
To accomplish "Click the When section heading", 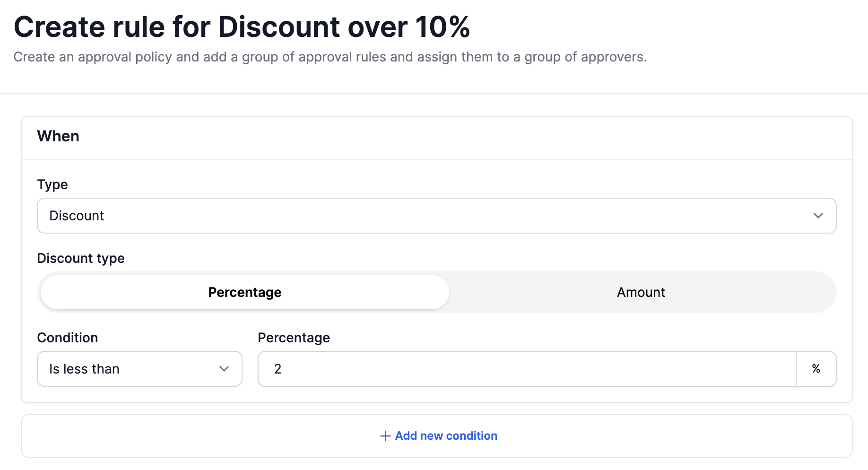I will click(58, 136).
